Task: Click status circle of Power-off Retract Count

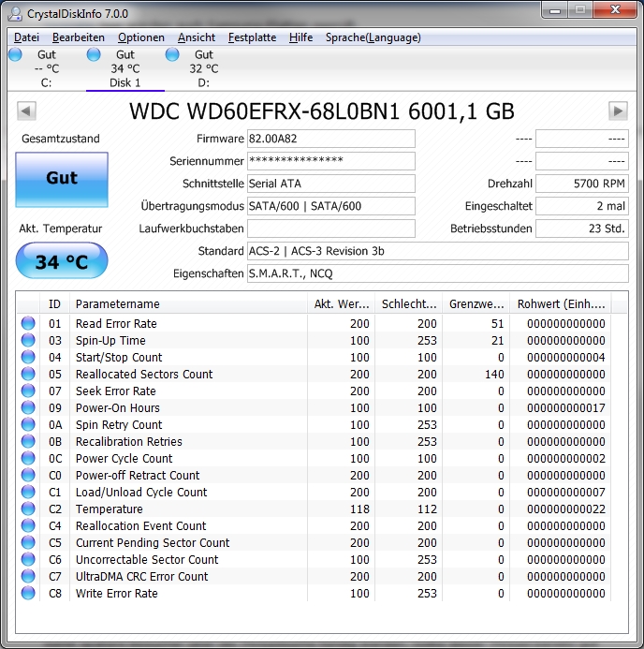Action: [x=28, y=475]
